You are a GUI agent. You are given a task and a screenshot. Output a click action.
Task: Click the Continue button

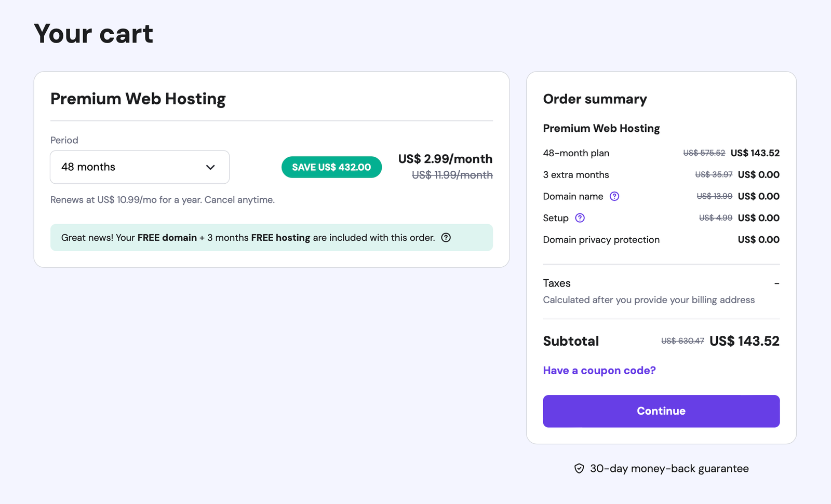[x=661, y=411]
